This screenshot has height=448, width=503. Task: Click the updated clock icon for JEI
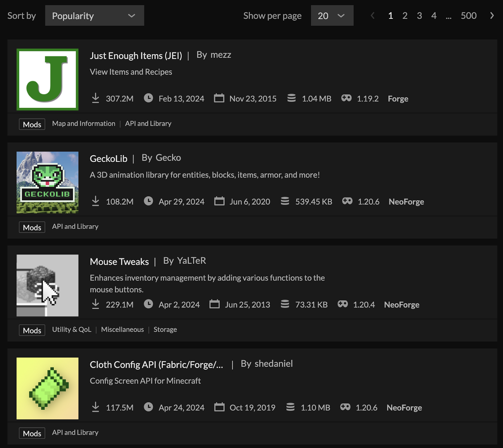148,98
